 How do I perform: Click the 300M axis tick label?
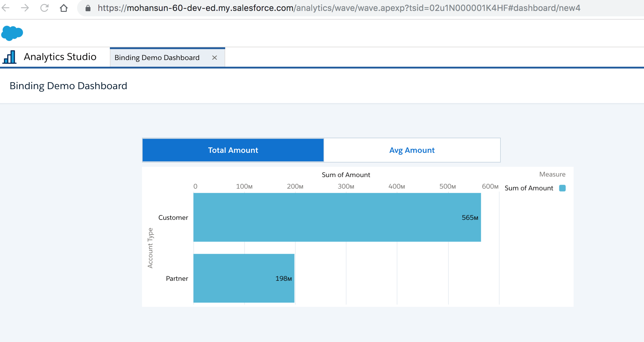pos(346,186)
